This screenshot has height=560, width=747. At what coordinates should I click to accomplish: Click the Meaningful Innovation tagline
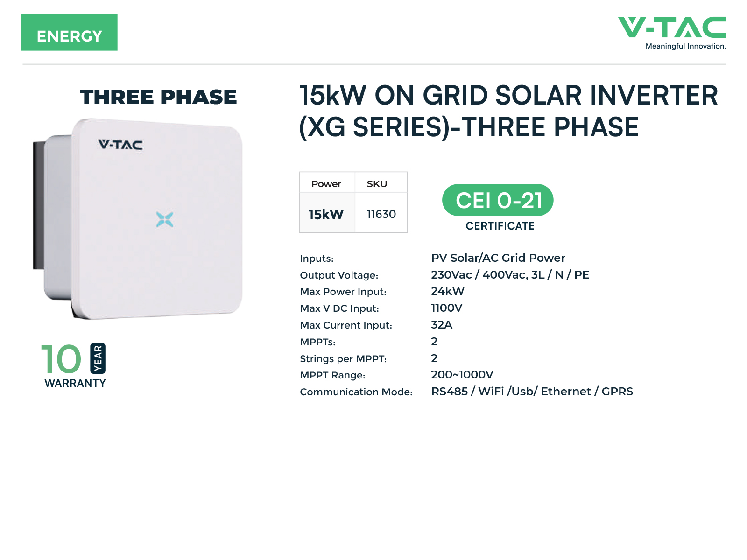pos(686,46)
